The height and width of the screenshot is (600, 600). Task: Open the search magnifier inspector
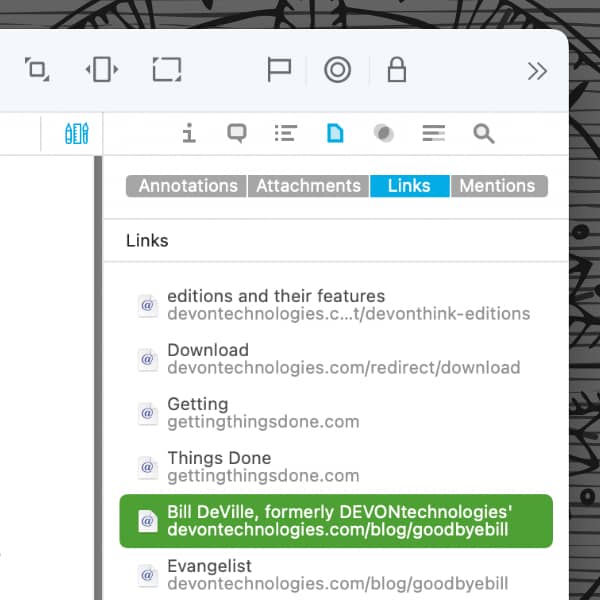click(x=484, y=134)
